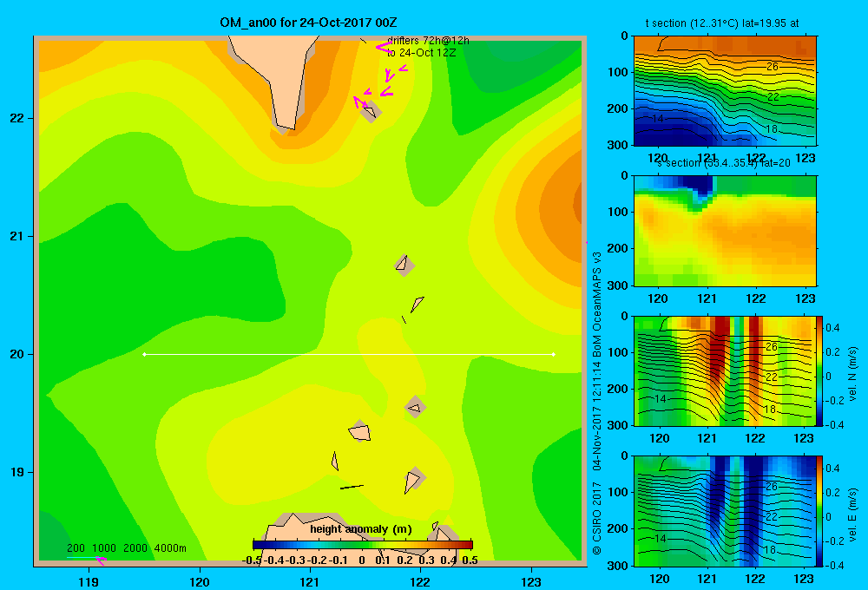Click the "vel. E (m/s)" axis label
Screen dimensions: 868x590
coord(852,515)
